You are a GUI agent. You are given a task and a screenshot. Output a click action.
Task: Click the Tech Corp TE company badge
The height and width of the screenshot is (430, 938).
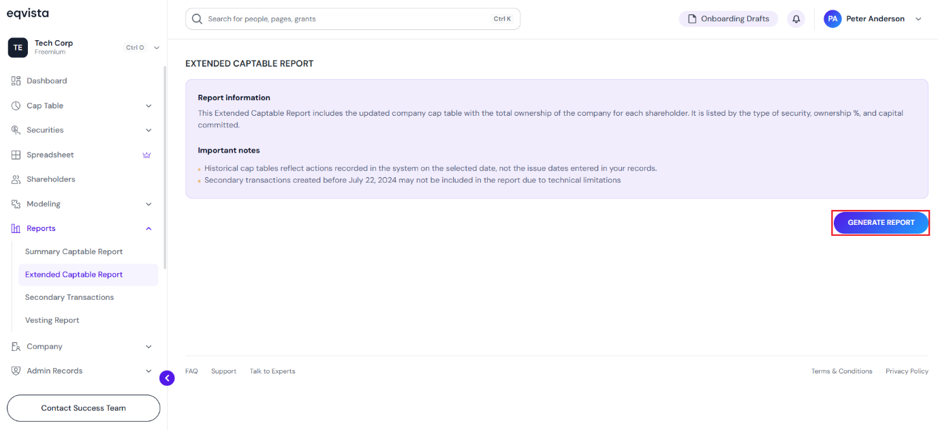(x=18, y=47)
